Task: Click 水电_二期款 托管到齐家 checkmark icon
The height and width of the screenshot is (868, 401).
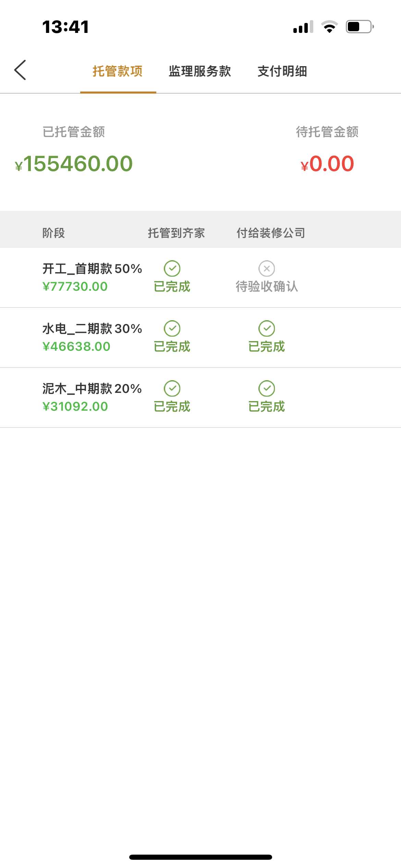Action: pos(172,328)
